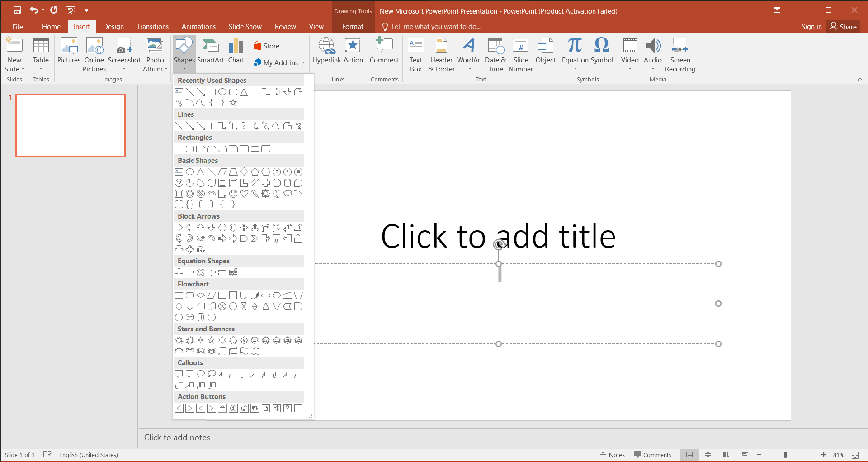Viewport: 868px width, 462px height.
Task: Select slide 1 thumbnail
Action: [71, 125]
